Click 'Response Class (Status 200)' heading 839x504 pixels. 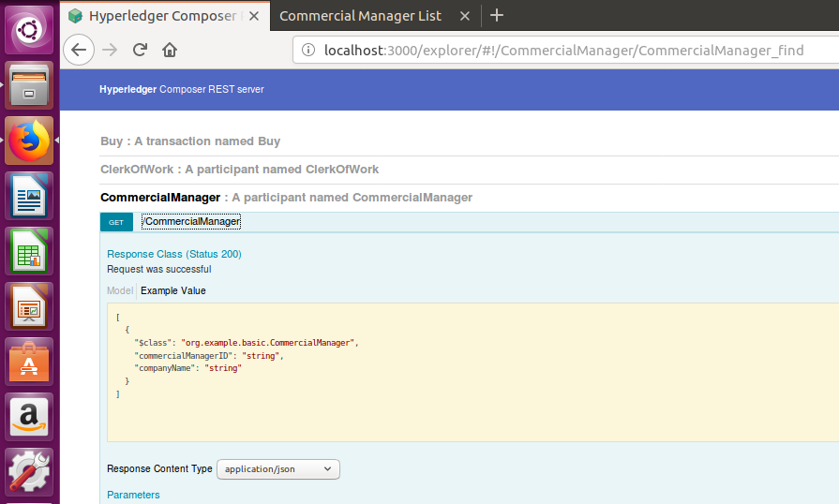(174, 255)
